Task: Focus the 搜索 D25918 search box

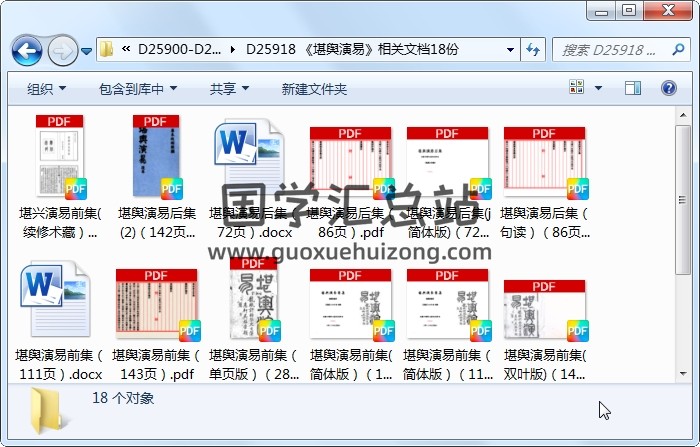Action: click(607, 49)
